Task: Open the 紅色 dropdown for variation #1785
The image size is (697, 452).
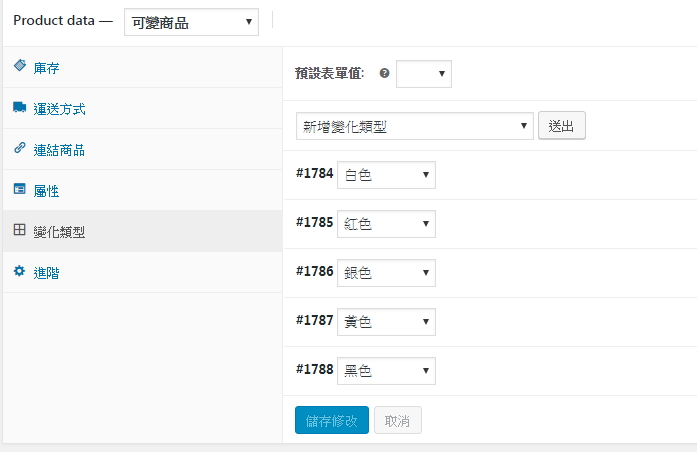Action: (x=386, y=224)
